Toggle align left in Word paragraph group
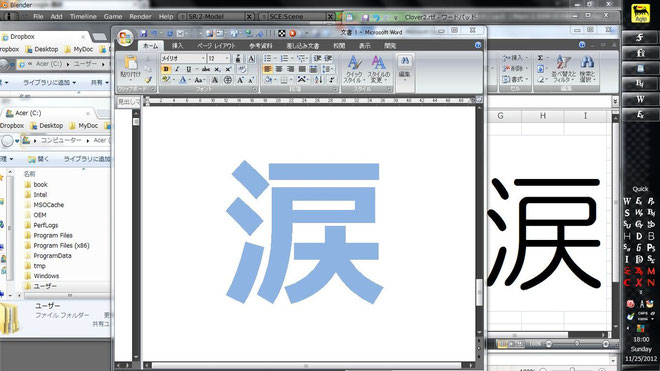Screen dimensions: 660x371 267,69
